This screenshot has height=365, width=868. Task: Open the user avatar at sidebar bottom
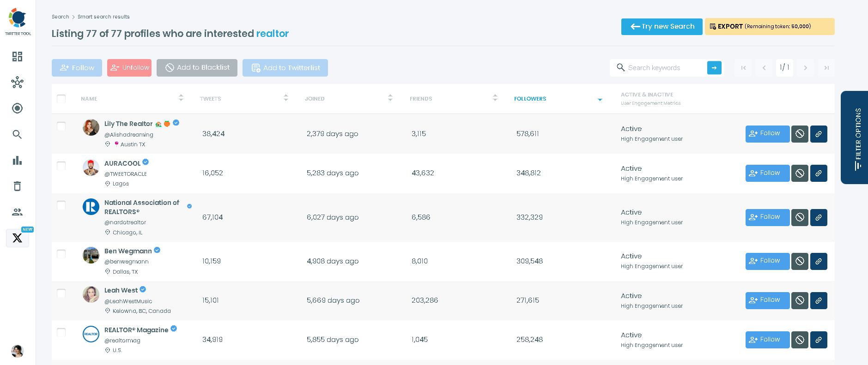click(x=18, y=351)
